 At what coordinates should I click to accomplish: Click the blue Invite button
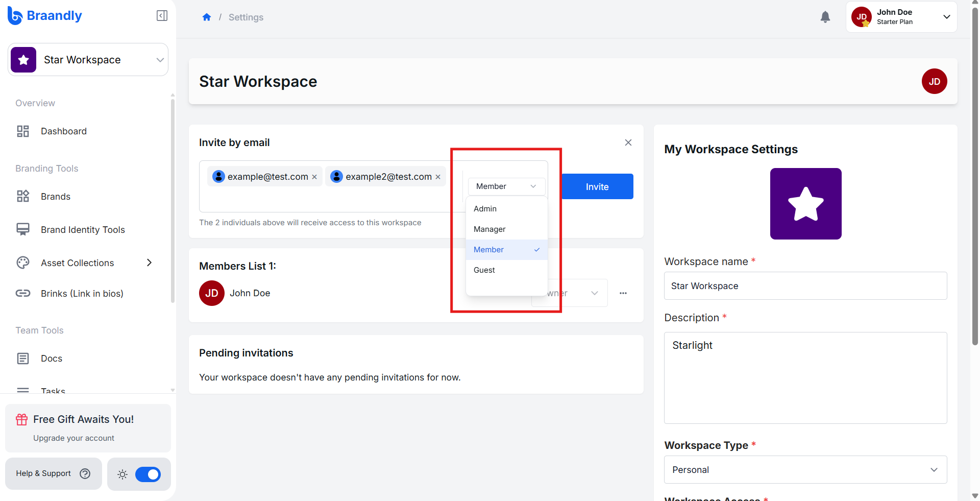tap(598, 186)
